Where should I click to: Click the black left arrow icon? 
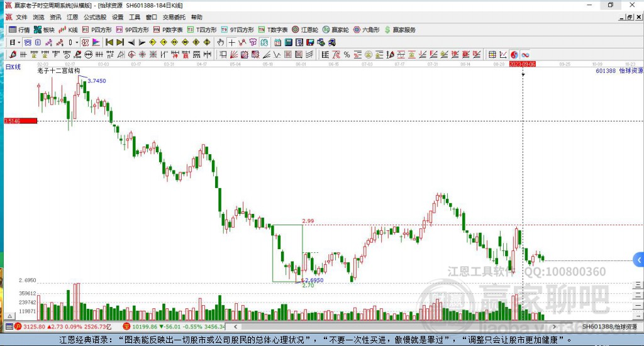click(131, 42)
